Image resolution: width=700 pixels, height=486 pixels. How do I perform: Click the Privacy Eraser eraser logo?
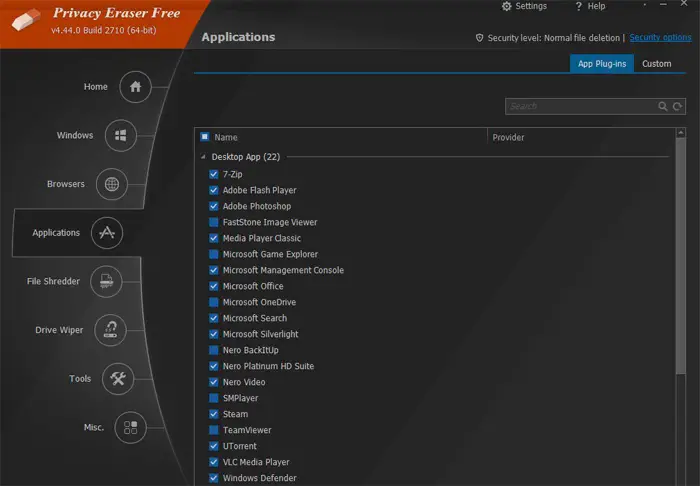click(25, 20)
